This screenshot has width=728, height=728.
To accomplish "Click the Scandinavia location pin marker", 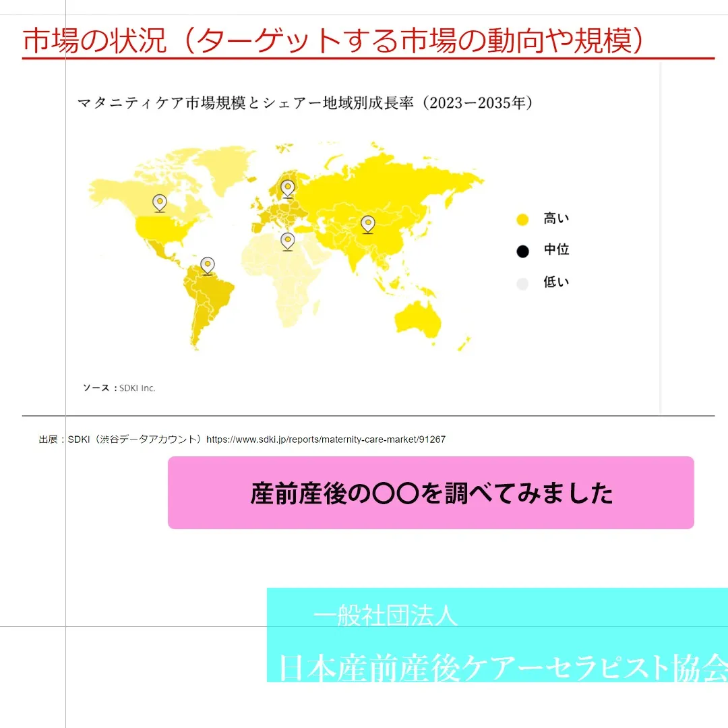I will point(287,188).
